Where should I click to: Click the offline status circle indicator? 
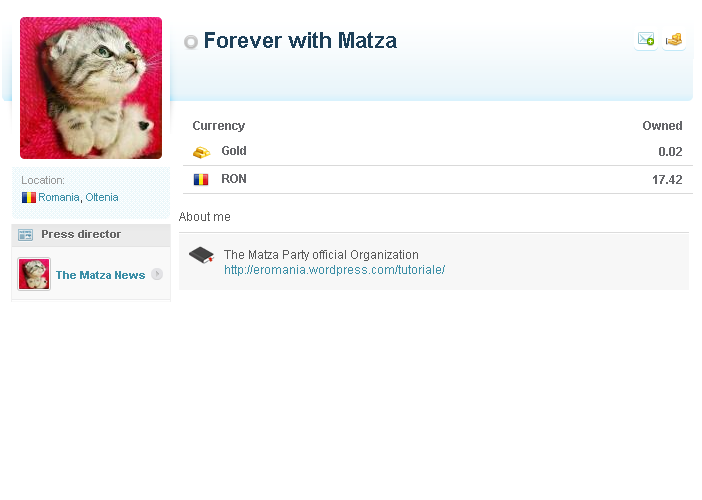click(191, 42)
